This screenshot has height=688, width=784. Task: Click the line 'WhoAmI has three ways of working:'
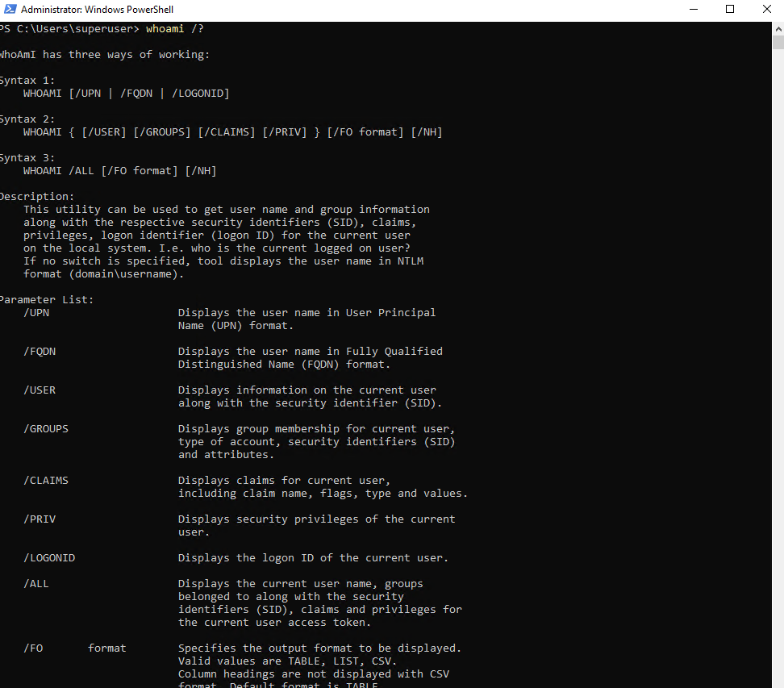(x=104, y=55)
